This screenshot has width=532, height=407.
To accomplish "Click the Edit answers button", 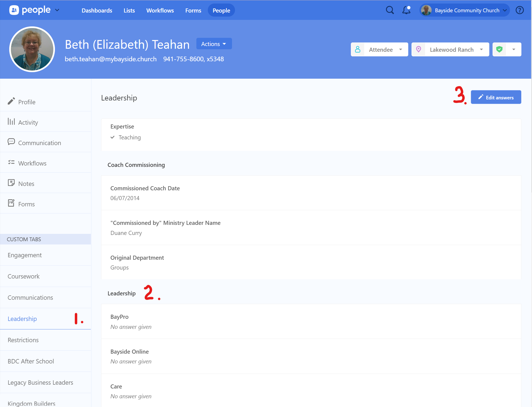I will pos(496,97).
